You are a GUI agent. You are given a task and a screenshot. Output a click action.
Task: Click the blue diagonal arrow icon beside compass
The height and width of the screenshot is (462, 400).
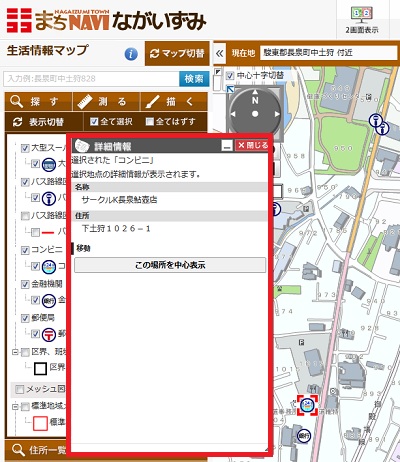click(x=230, y=89)
